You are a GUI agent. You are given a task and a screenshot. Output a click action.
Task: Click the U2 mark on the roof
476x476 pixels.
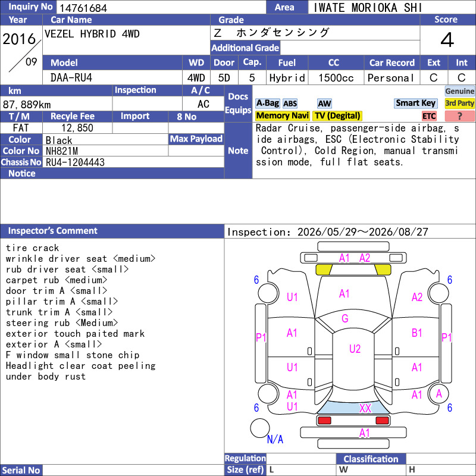[355, 349]
